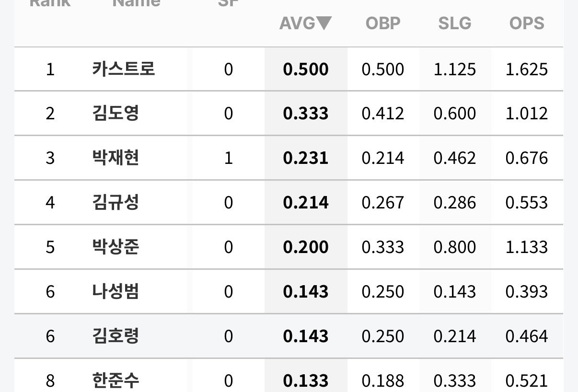Open player 김도영 profile
The width and height of the screenshot is (578, 392).
click(116, 114)
